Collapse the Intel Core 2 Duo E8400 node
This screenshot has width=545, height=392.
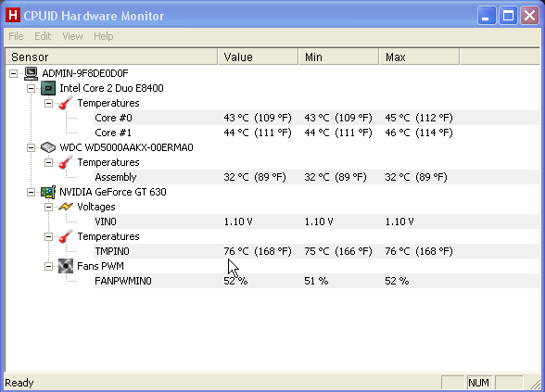[31, 88]
